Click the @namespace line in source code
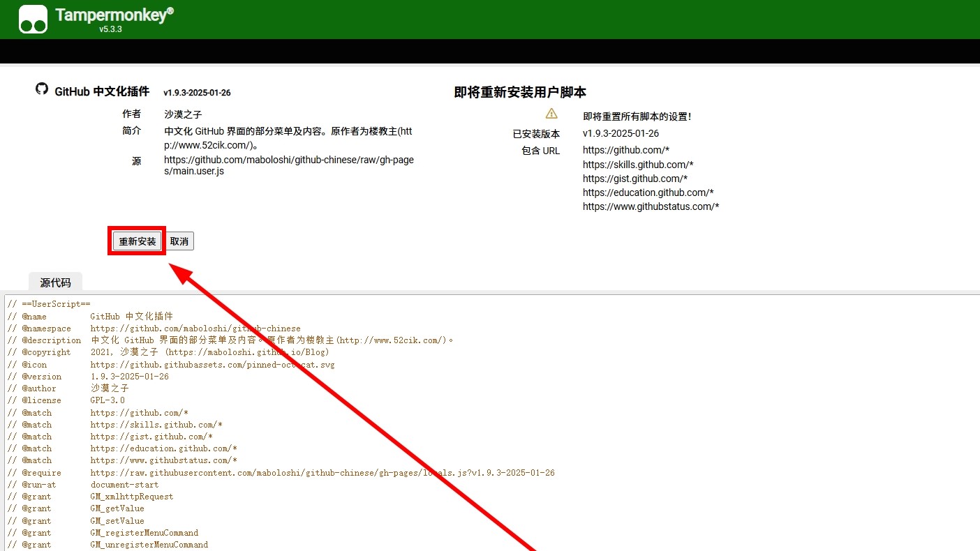Screen dimensions: 980x551 (x=154, y=329)
